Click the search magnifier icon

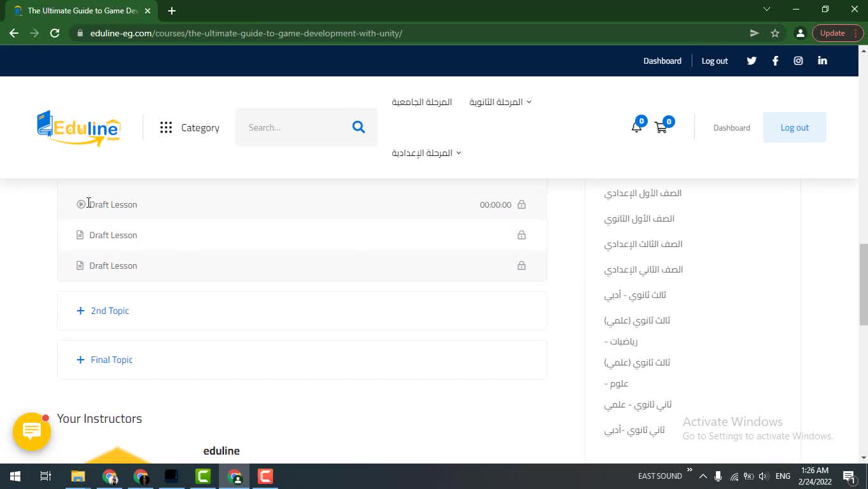click(358, 127)
